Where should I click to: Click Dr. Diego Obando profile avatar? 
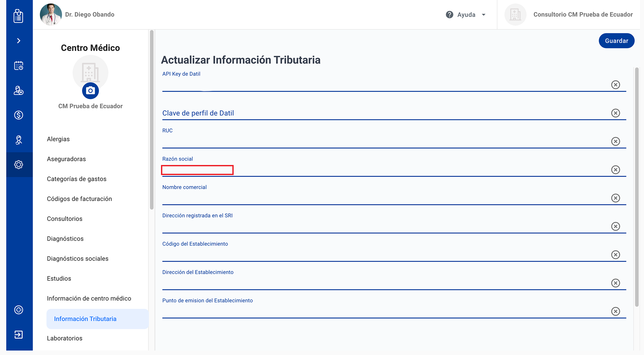pos(51,14)
